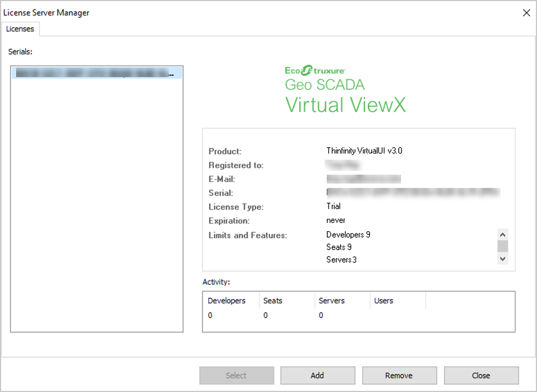Click the grayed-out Select button
The width and height of the screenshot is (537, 392).
(x=236, y=375)
